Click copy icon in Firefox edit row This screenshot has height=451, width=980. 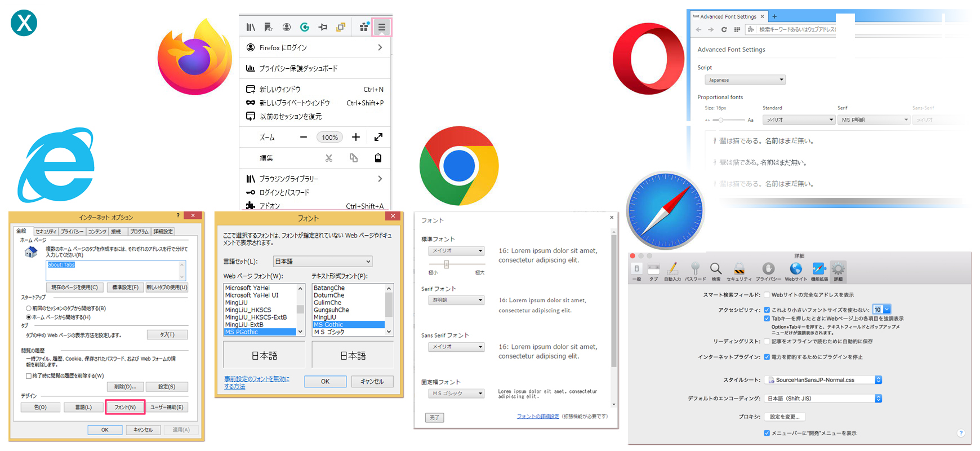pos(354,158)
